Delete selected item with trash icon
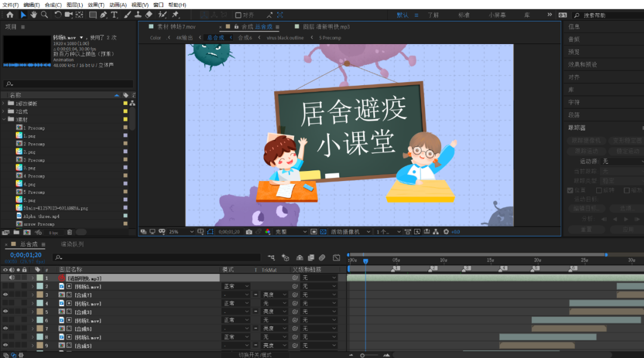 69,232
